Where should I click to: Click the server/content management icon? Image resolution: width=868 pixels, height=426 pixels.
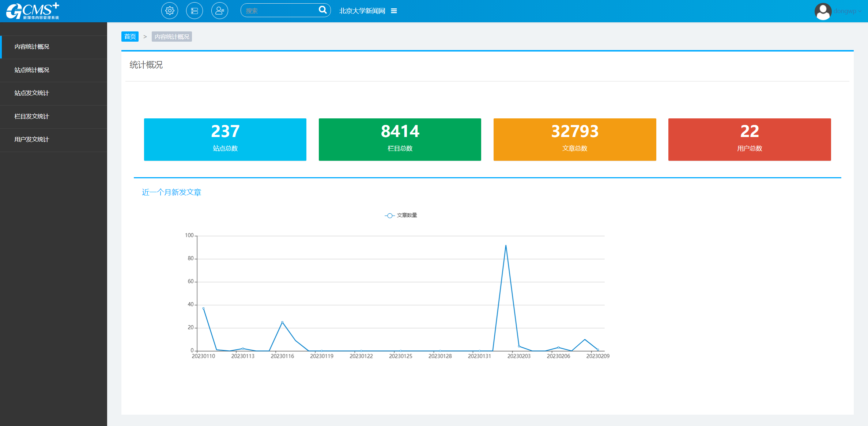(x=195, y=11)
